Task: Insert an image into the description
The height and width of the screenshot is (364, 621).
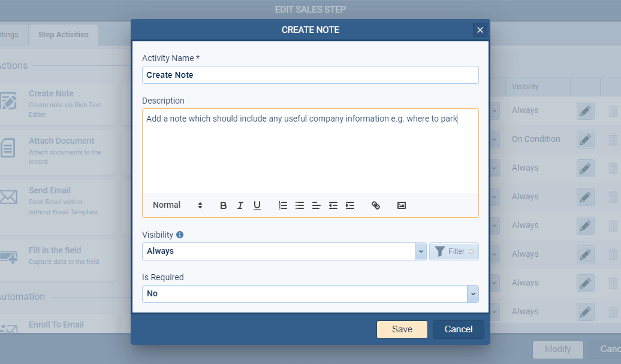Action: (402, 205)
